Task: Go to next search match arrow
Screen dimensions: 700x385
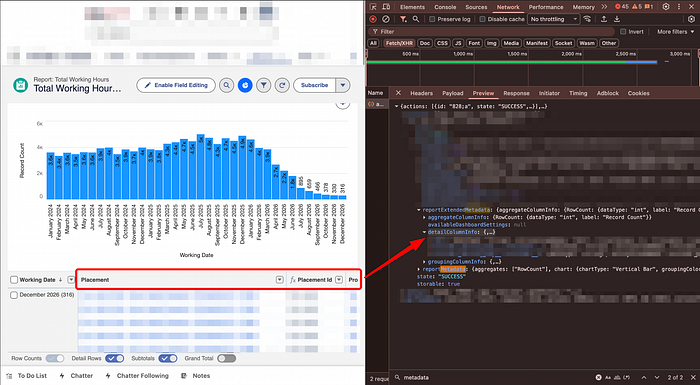Action: pyautogui.click(x=657, y=378)
